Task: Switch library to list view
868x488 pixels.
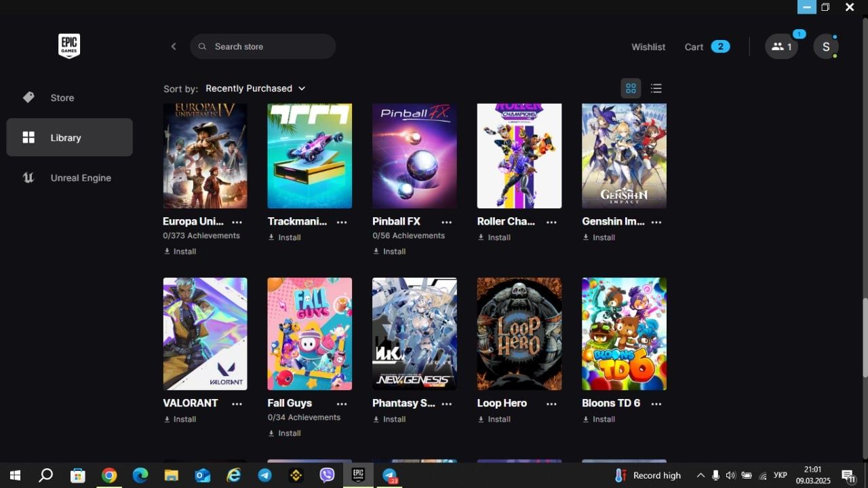Action: pyautogui.click(x=656, y=88)
